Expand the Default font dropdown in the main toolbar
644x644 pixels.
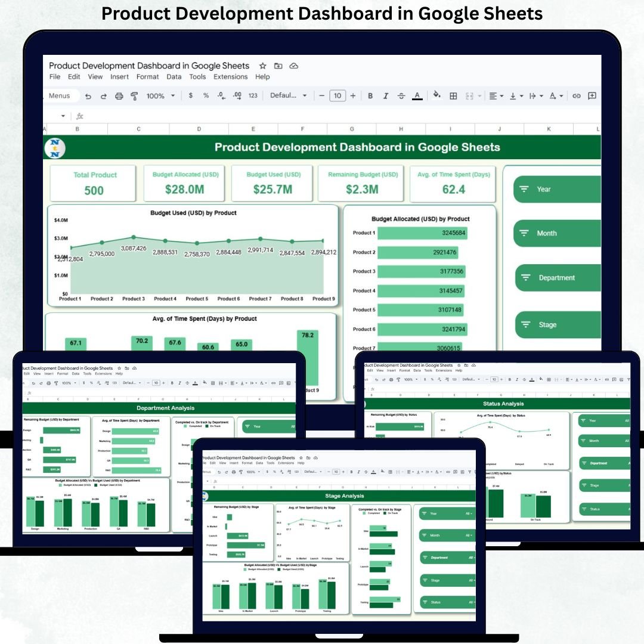(289, 96)
